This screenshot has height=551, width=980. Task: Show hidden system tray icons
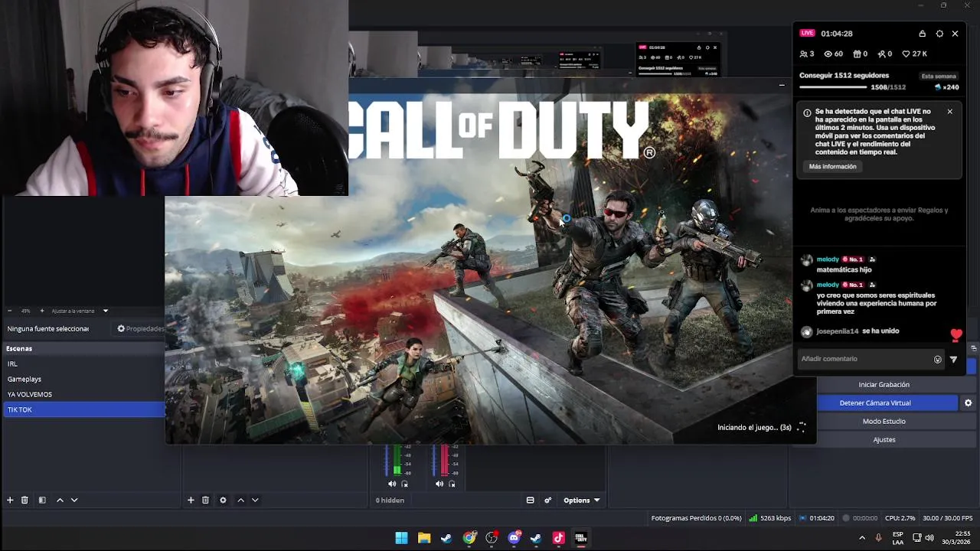pyautogui.click(x=862, y=538)
